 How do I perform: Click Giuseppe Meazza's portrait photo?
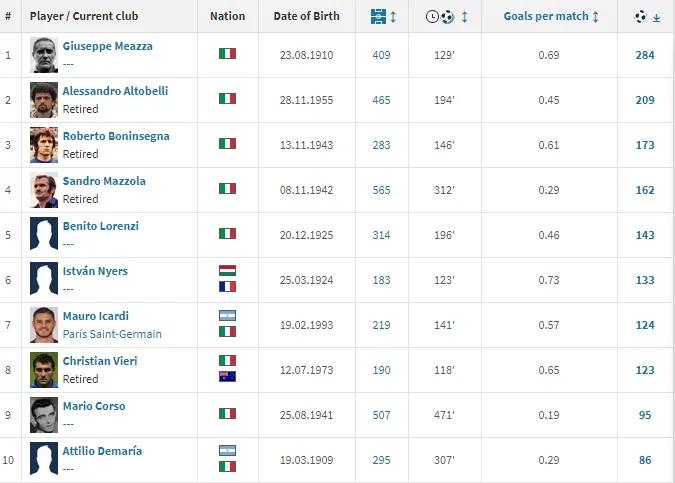pyautogui.click(x=44, y=54)
